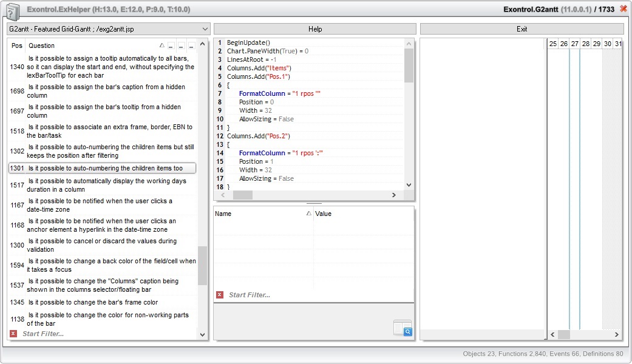Click the sort triangle in Question column header
This screenshot has width=632, height=364.
(x=161, y=45)
